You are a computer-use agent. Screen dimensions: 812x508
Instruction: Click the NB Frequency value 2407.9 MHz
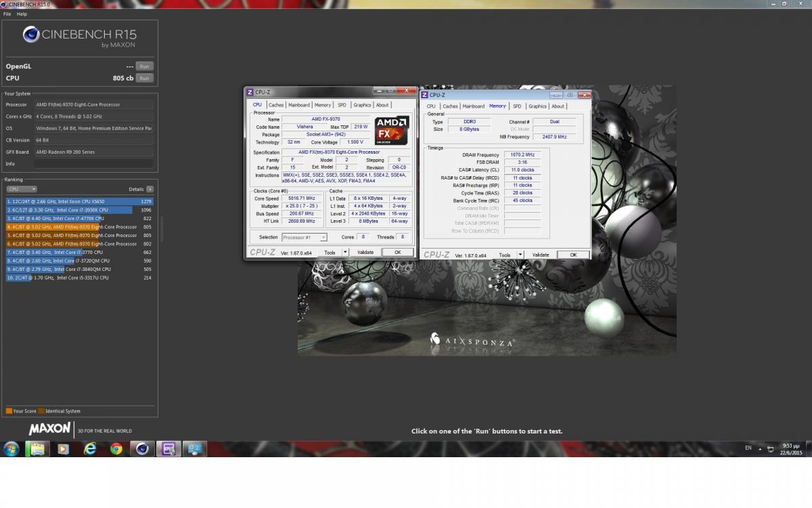click(554, 137)
